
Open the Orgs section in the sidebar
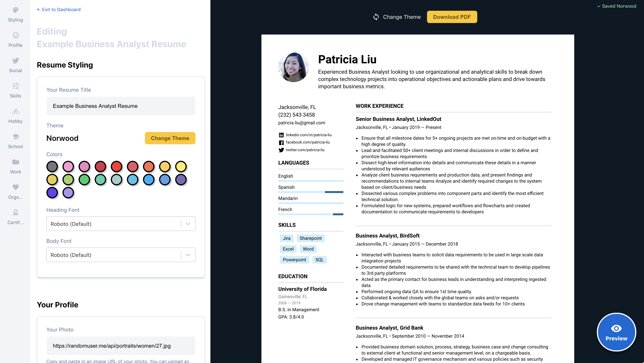tap(16, 191)
